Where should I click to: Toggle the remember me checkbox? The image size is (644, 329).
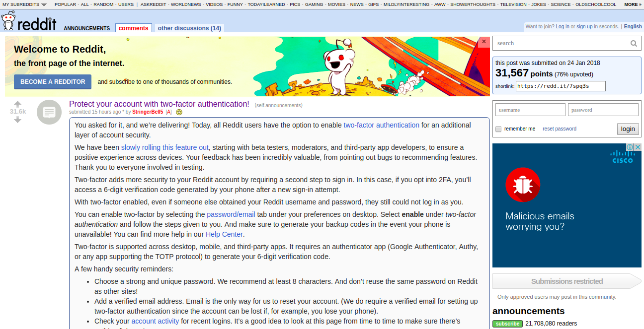pyautogui.click(x=498, y=129)
